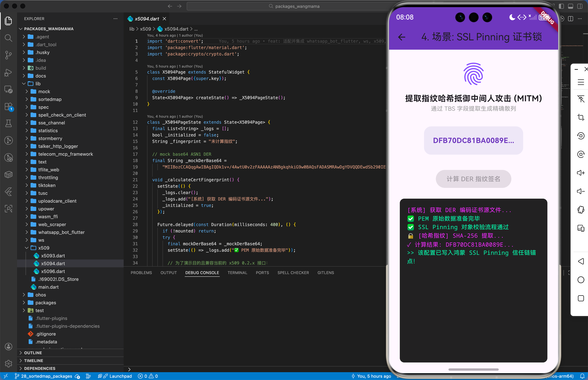Open the Search view in activity bar

tap(8, 38)
